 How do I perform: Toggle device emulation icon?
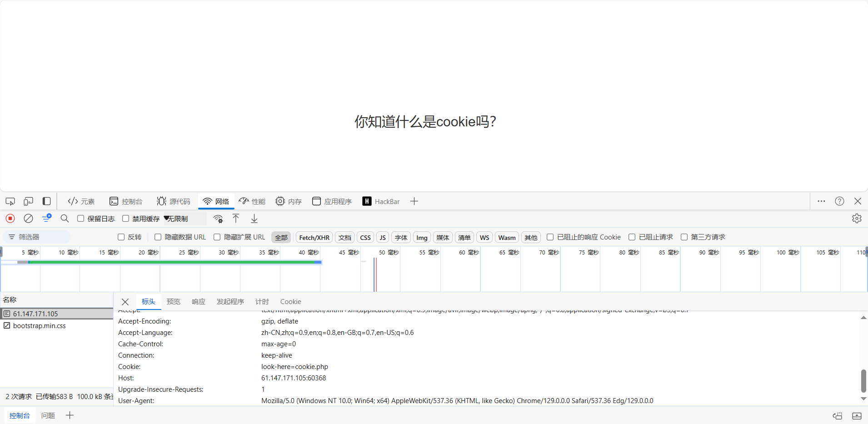pyautogui.click(x=28, y=201)
